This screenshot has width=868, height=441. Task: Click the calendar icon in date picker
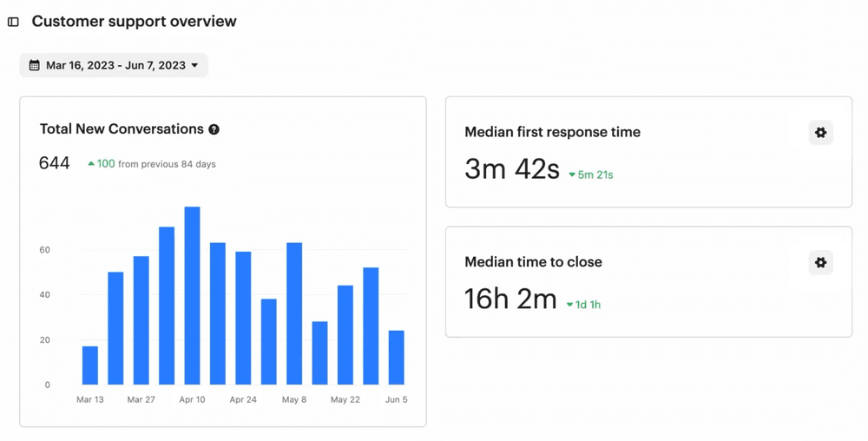(x=35, y=65)
